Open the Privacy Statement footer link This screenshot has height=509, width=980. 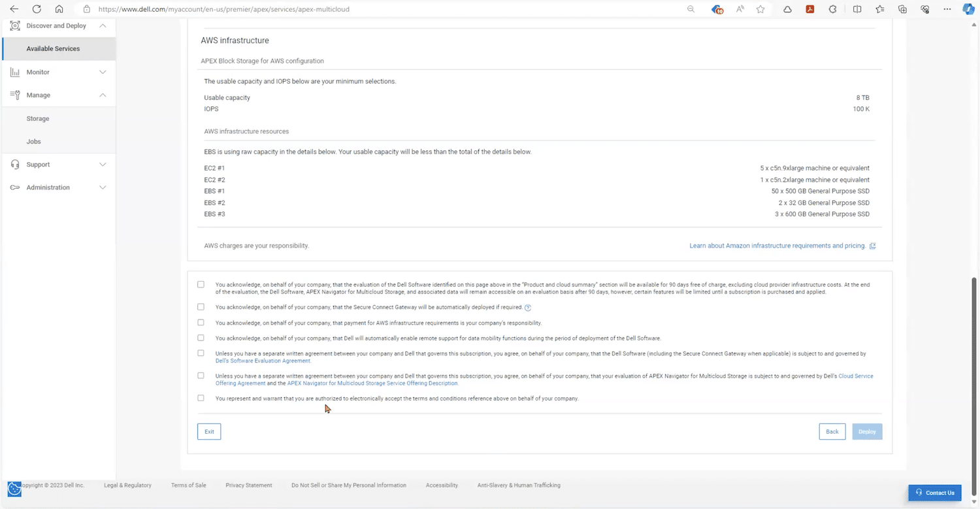(249, 485)
